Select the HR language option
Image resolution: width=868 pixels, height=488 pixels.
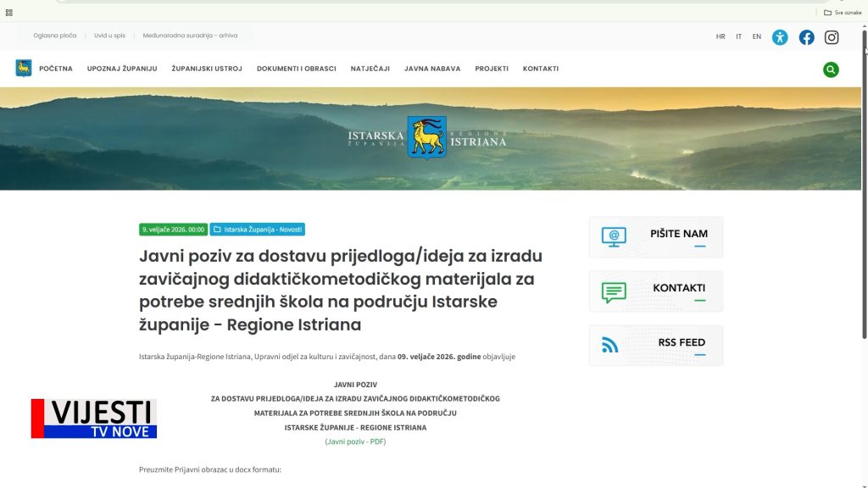click(721, 37)
